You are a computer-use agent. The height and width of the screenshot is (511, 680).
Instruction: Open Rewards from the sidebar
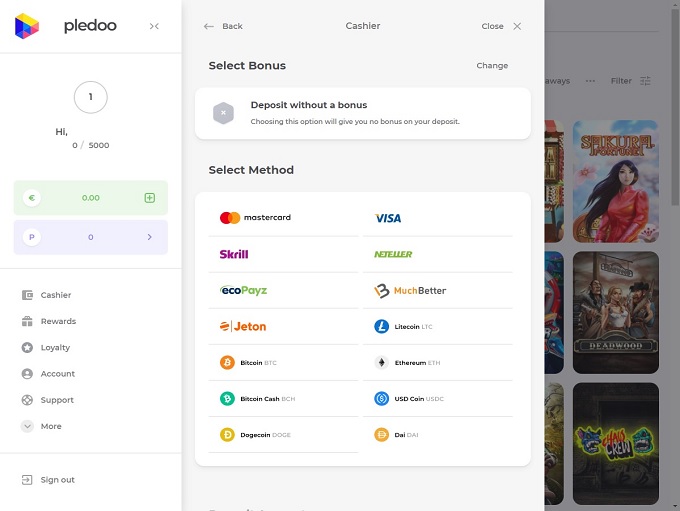[58, 322]
